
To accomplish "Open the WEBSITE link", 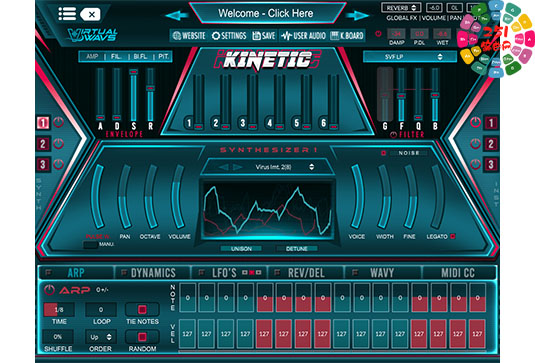I will tap(189, 35).
